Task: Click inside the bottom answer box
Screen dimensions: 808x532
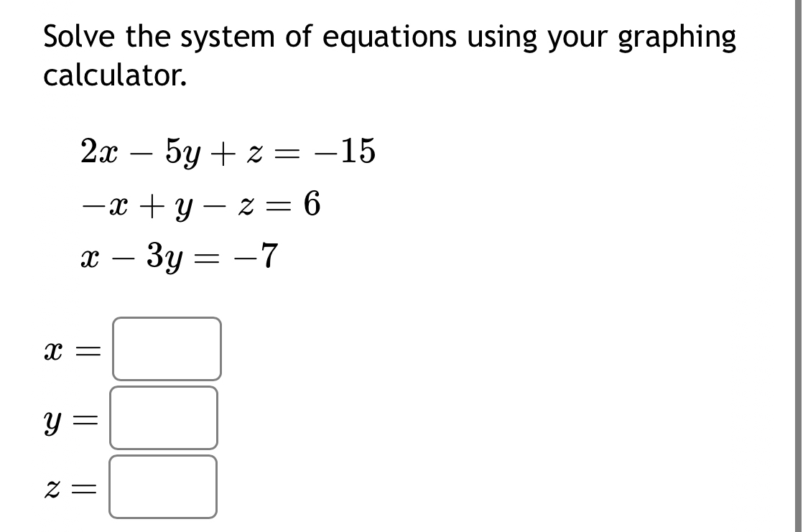Action: (164, 488)
